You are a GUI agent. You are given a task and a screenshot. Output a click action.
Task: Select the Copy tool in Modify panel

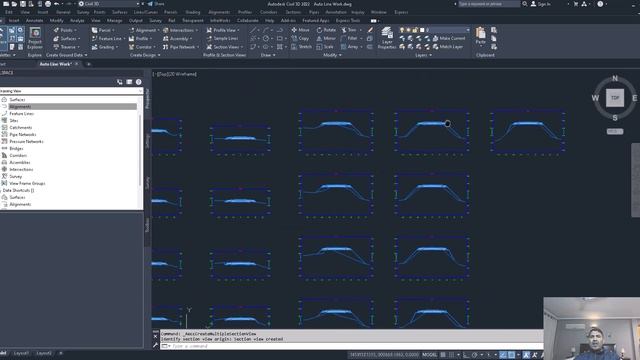click(300, 38)
